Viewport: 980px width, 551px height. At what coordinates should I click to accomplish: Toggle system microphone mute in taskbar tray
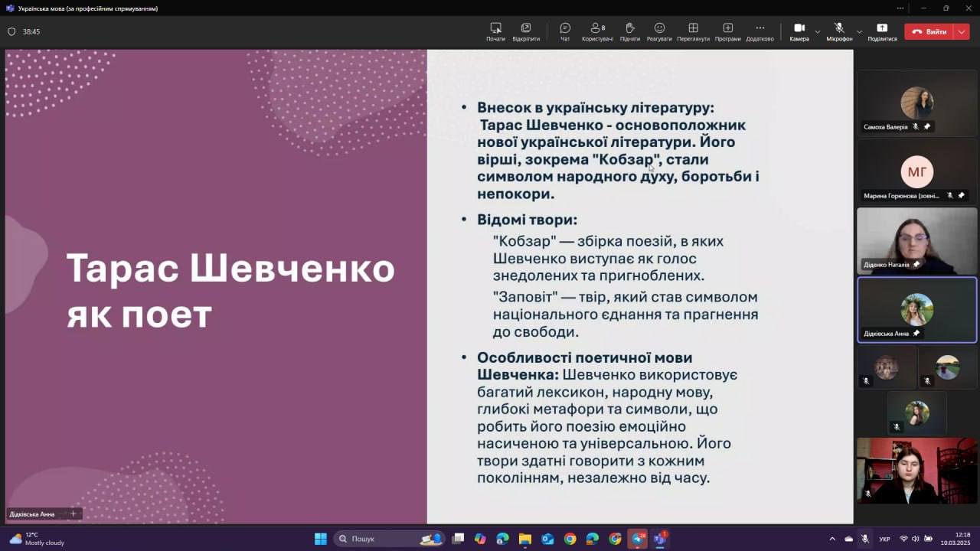coord(864,539)
